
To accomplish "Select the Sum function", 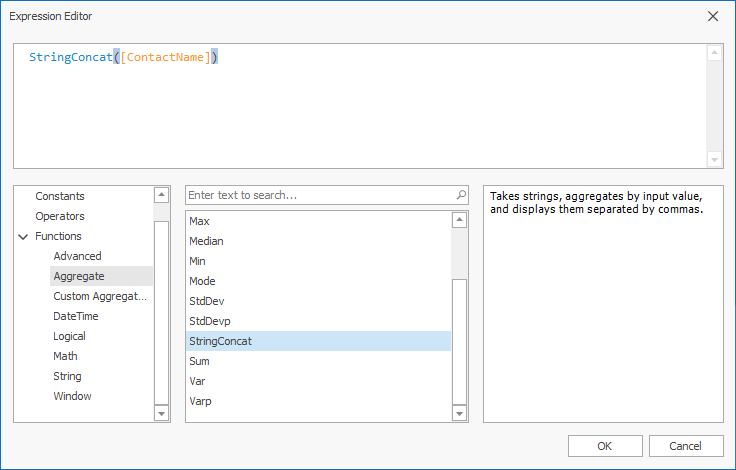I will (x=200, y=361).
